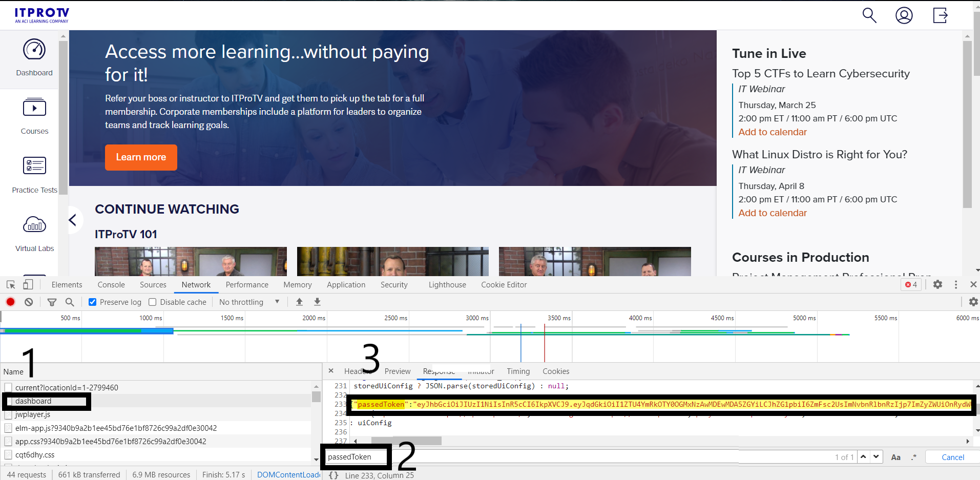Click the sign out icon
Screen dimensions: 980x480
point(941,15)
